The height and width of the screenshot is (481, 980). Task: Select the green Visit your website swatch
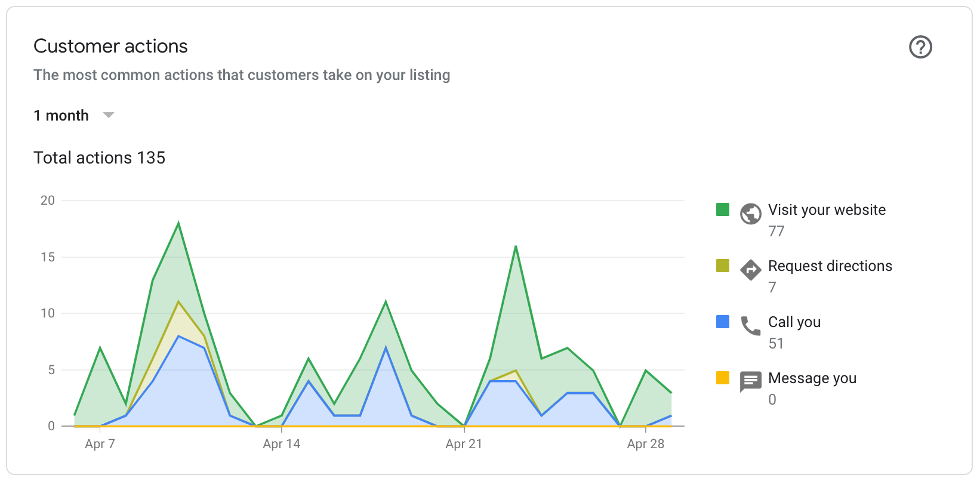[723, 209]
